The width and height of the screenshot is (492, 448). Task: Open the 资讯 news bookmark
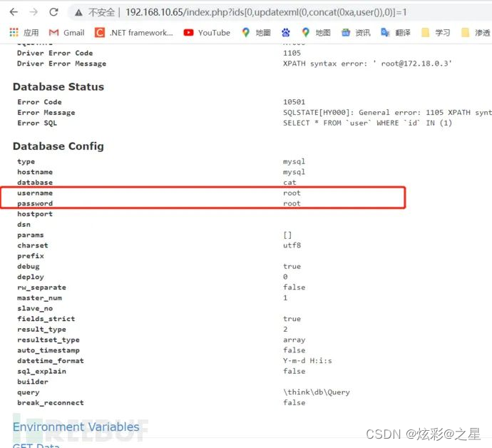(356, 32)
